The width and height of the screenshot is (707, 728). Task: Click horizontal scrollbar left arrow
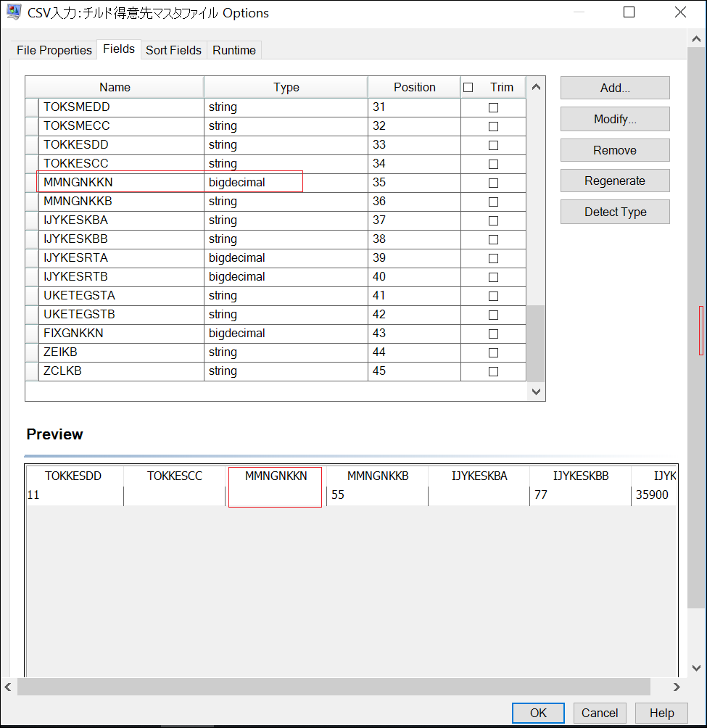pyautogui.click(x=9, y=687)
